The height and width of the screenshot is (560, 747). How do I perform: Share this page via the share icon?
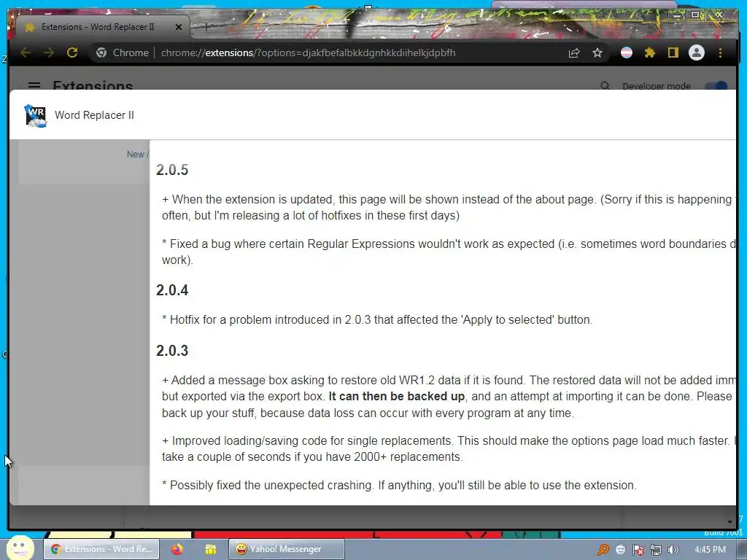point(574,52)
